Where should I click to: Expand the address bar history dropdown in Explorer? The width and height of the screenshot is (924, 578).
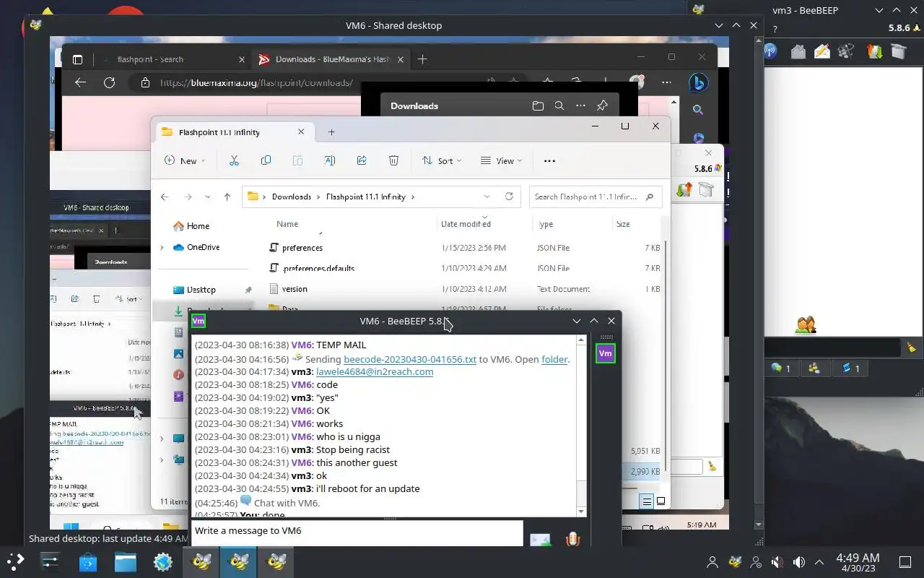tap(487, 197)
